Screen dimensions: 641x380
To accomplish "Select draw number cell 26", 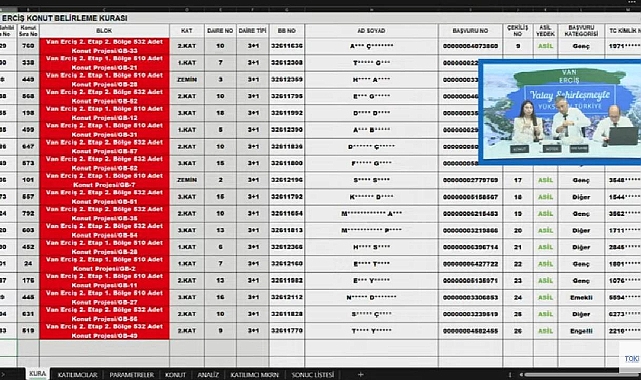I will click(x=518, y=331).
